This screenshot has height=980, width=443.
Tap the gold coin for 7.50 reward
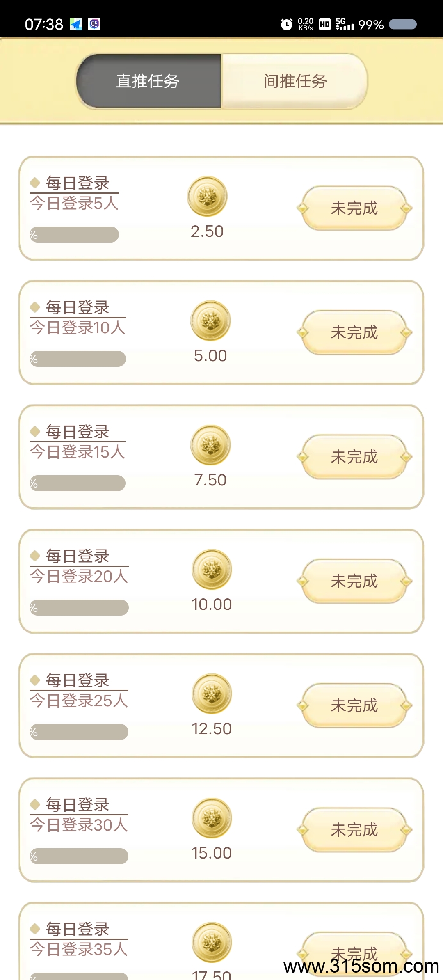pos(210,445)
